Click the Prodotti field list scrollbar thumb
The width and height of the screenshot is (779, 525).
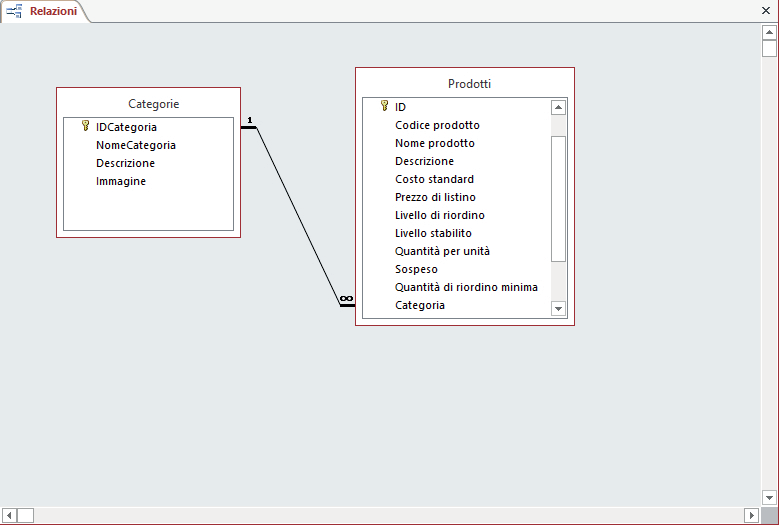(x=559, y=198)
